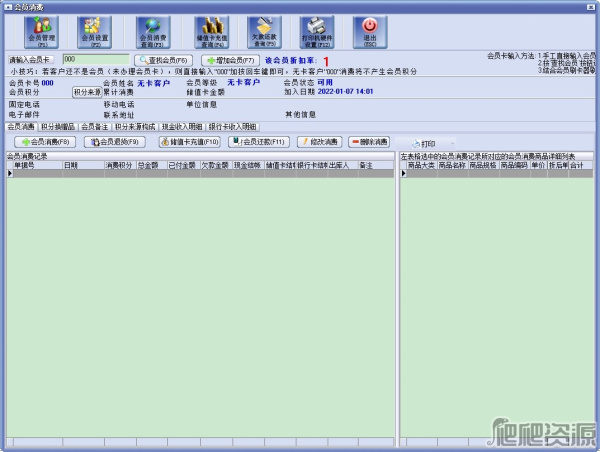Click the 会员退货(F9) button
600x452 pixels.
click(115, 142)
